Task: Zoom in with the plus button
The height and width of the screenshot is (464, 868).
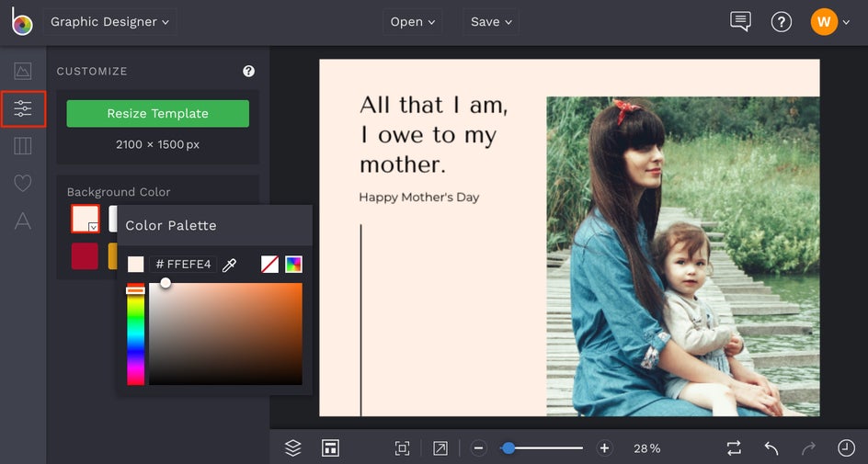Action: [604, 448]
